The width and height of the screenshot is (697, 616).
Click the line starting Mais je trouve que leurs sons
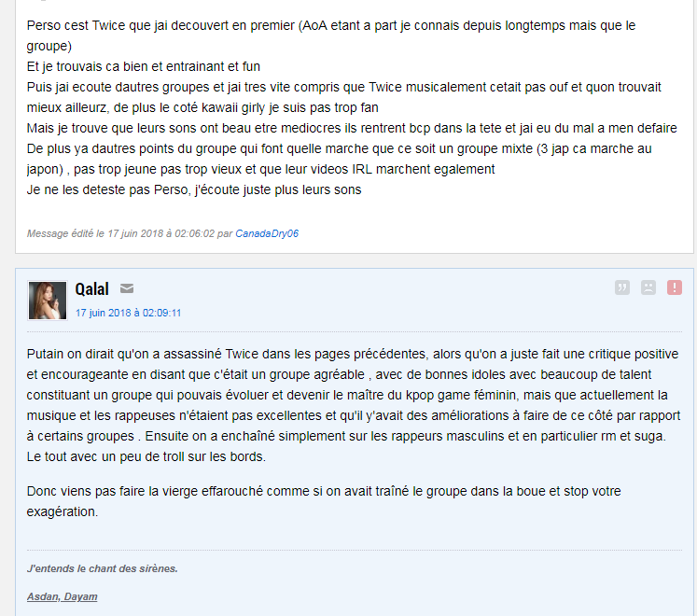(352, 128)
